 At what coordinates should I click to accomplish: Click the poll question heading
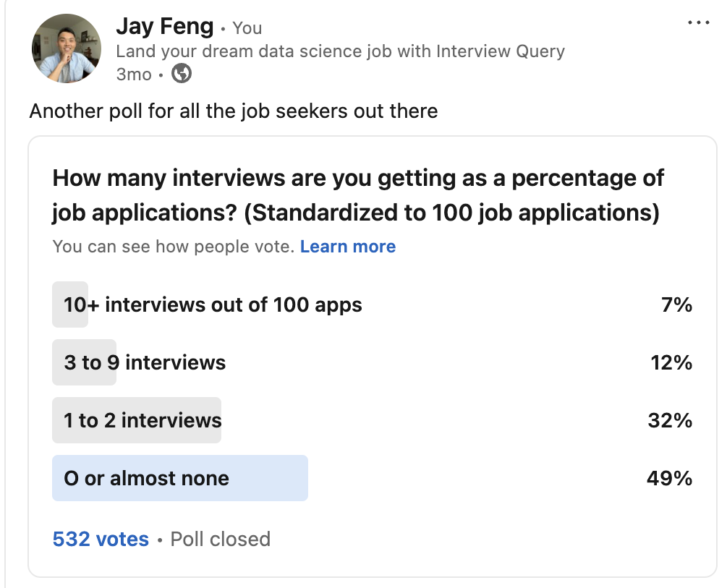[x=358, y=195]
